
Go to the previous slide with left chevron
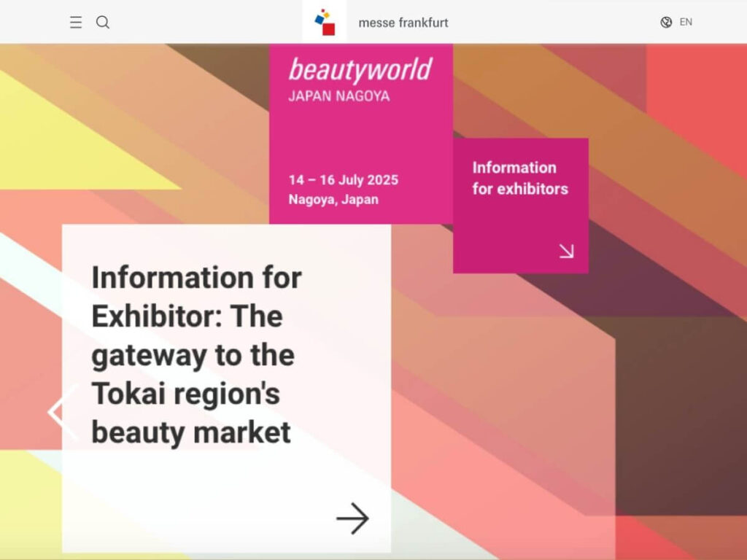tap(63, 412)
